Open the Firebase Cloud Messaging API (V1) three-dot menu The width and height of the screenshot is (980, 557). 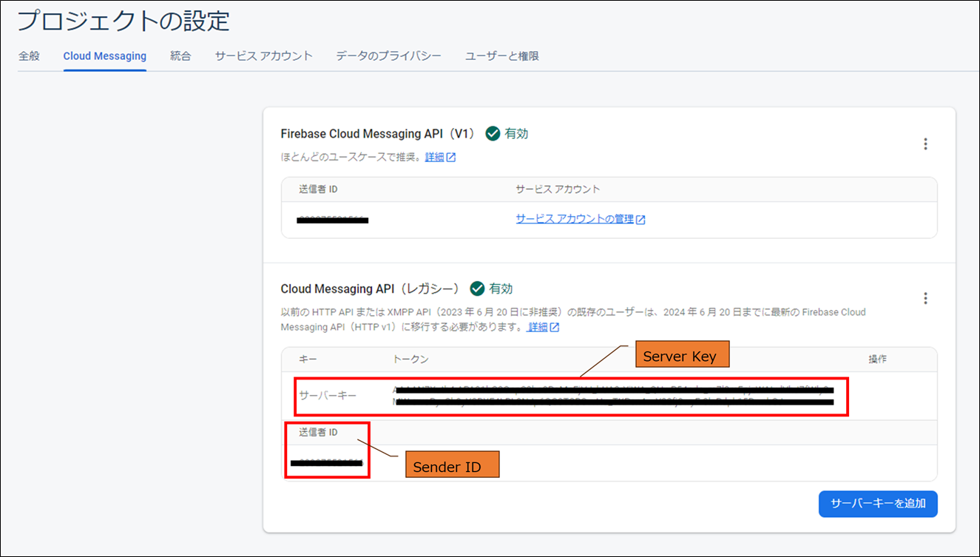(x=925, y=144)
